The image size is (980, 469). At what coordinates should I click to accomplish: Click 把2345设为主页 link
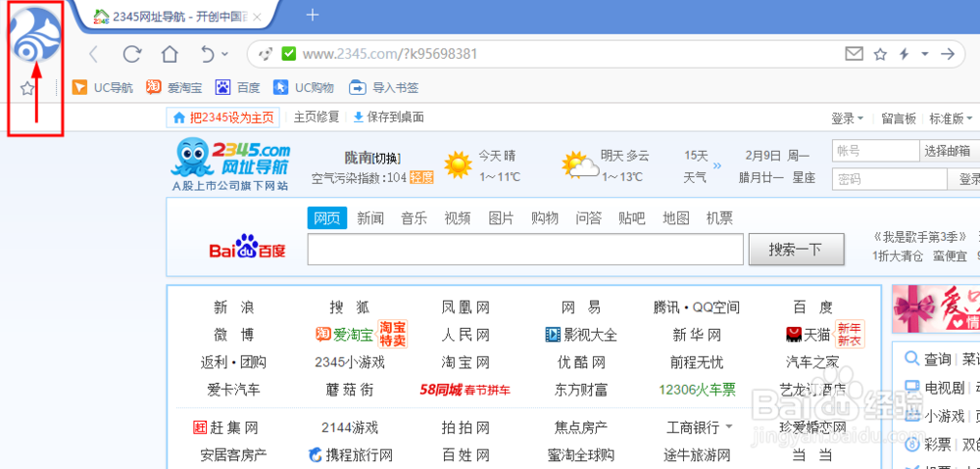pos(223,117)
